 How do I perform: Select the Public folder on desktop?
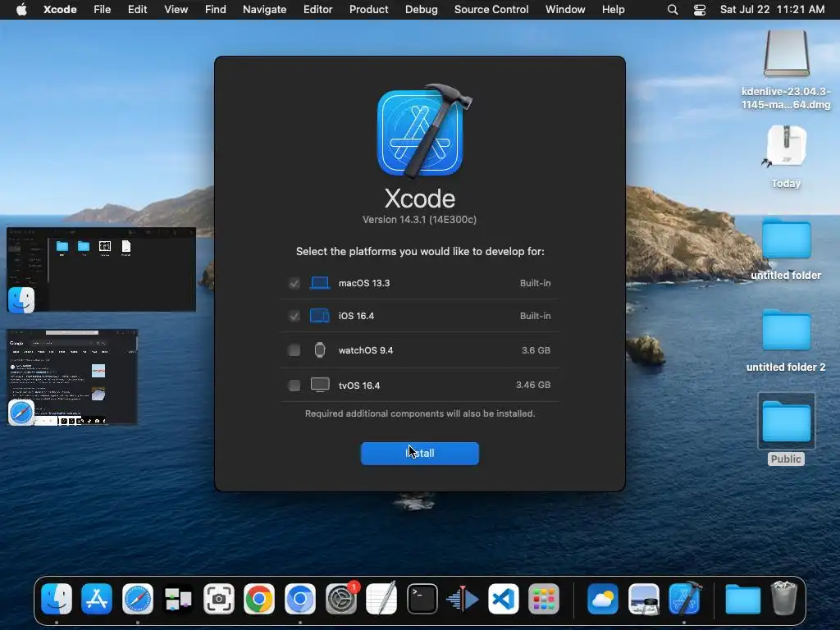click(x=786, y=422)
